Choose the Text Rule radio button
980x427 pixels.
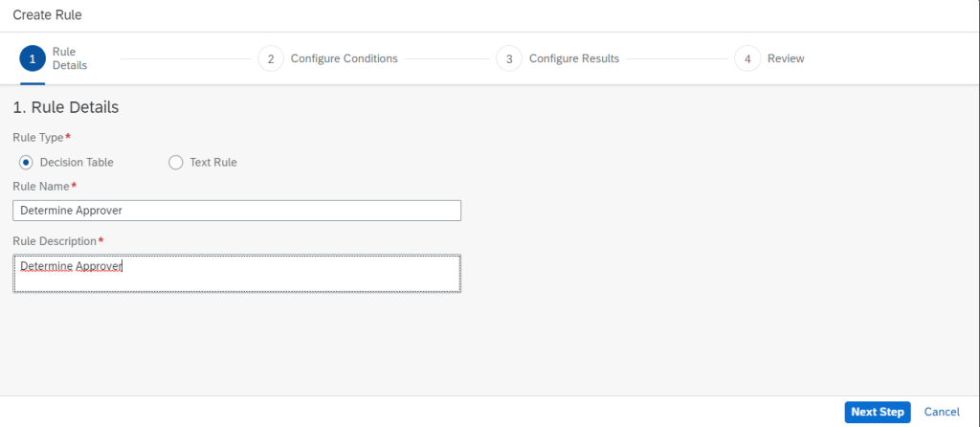click(x=175, y=162)
